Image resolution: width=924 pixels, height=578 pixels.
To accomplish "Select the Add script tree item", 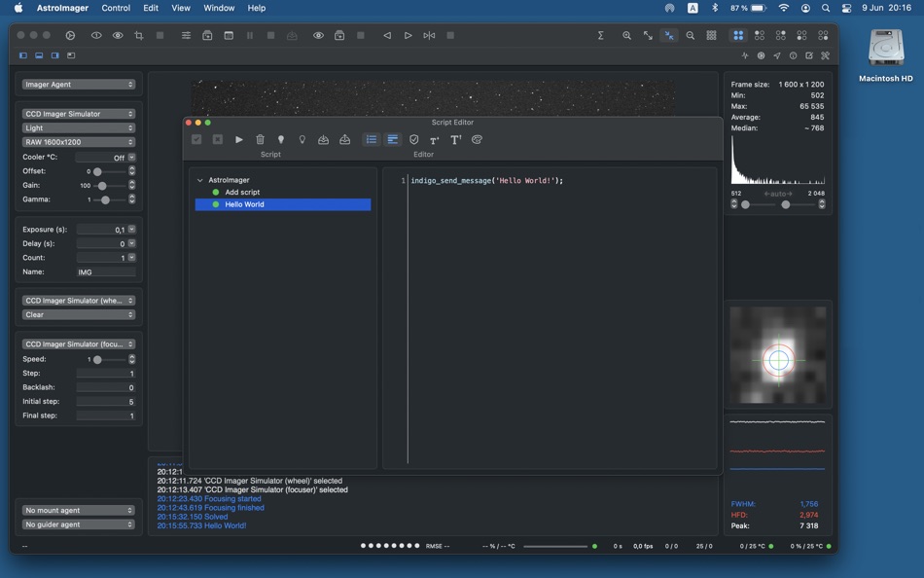I will [243, 192].
